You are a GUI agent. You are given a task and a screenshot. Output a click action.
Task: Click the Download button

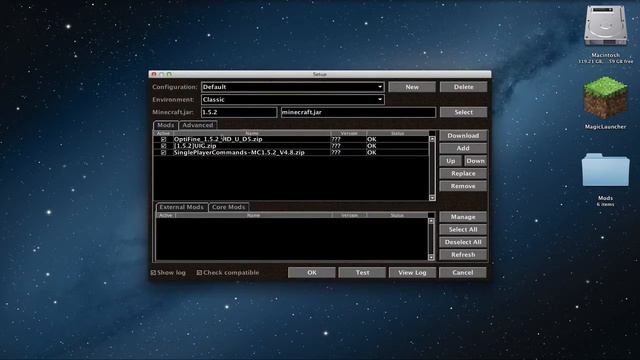coord(463,136)
